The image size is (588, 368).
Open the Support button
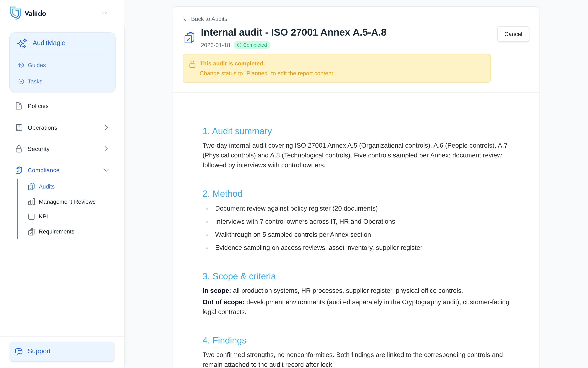tap(62, 351)
